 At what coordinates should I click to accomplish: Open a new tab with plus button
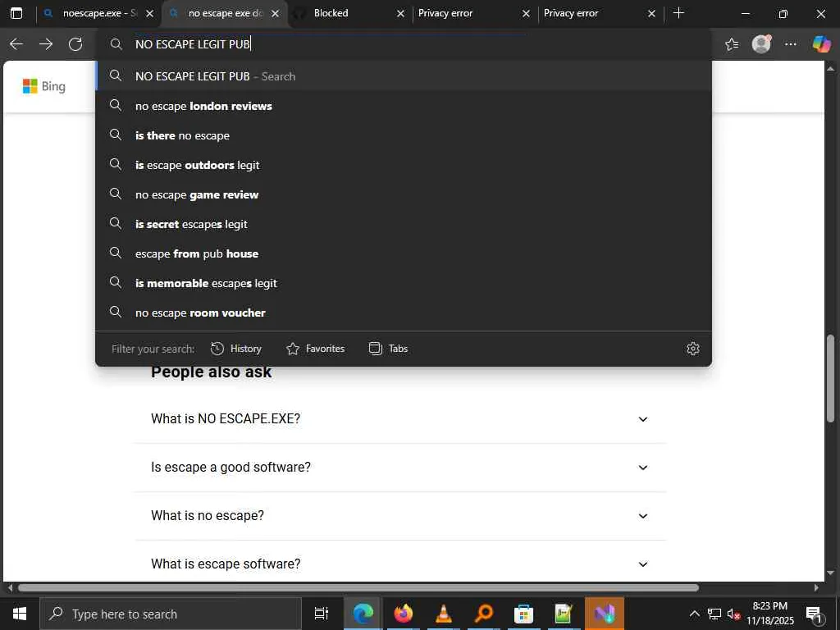click(x=678, y=13)
